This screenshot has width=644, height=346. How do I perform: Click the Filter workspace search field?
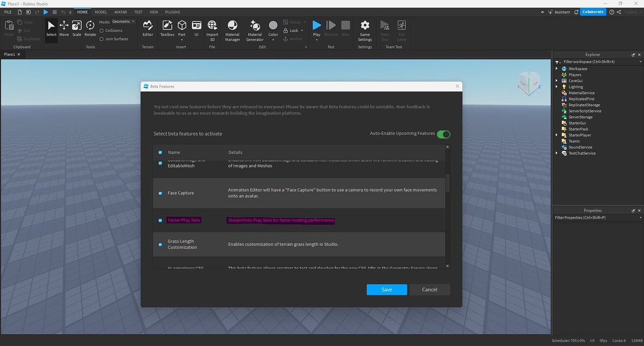pos(598,62)
